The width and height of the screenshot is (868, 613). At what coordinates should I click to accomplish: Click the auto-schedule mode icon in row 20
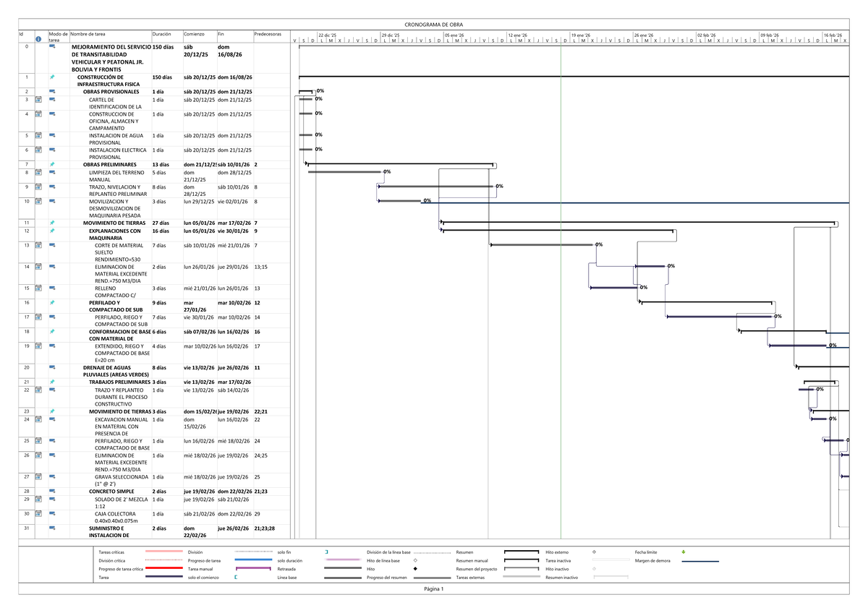coord(52,367)
